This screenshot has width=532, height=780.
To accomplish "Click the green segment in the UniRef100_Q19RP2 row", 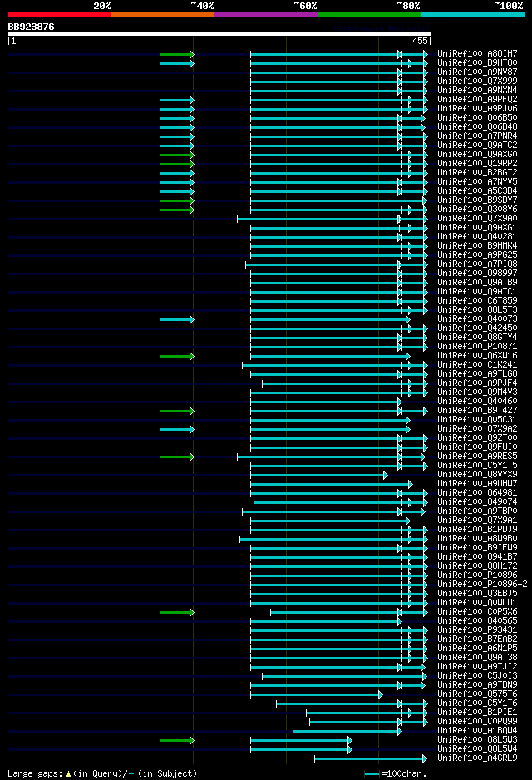I will click(x=176, y=164).
